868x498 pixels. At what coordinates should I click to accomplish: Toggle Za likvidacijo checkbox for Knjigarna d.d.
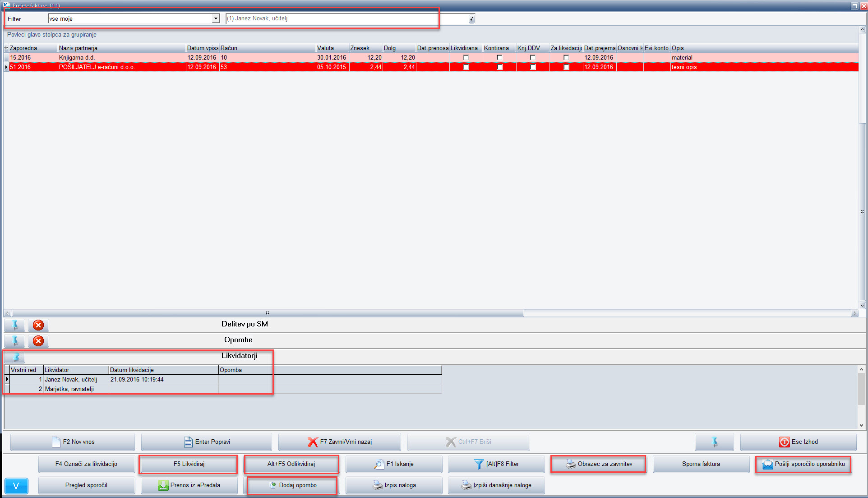pos(566,58)
